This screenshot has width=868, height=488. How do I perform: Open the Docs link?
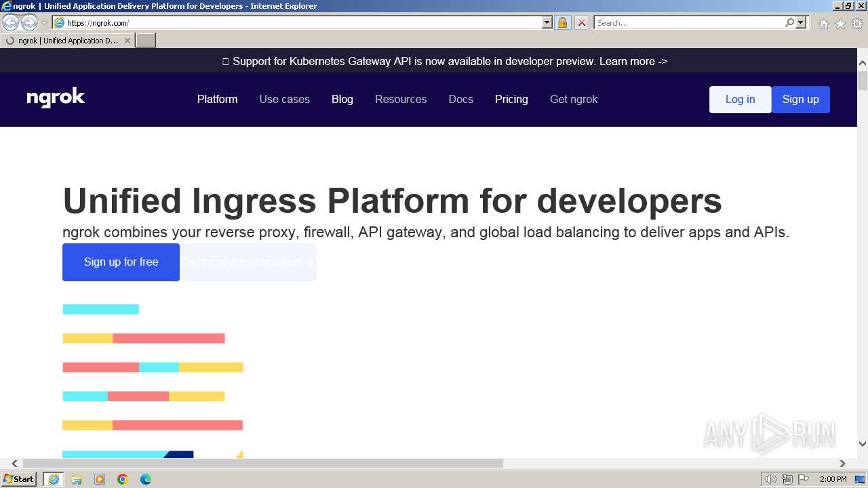tap(461, 99)
